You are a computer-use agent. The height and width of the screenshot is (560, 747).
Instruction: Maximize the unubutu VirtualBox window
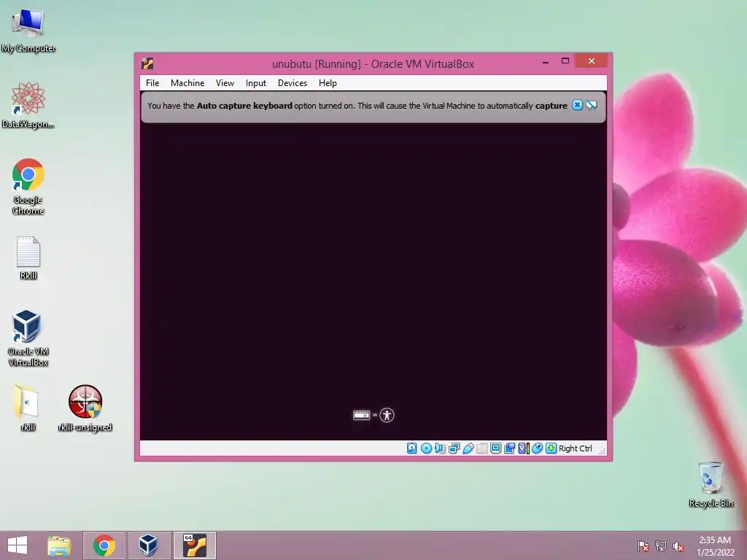(x=565, y=61)
